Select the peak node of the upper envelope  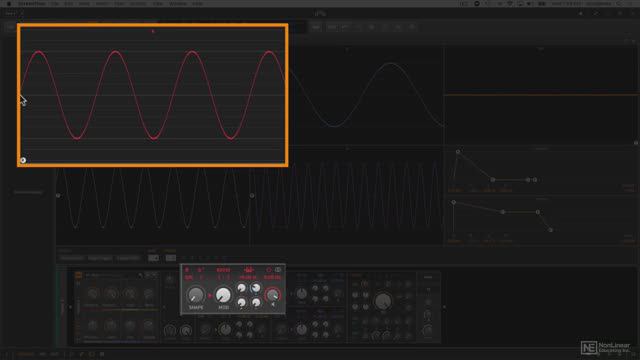tap(458, 151)
